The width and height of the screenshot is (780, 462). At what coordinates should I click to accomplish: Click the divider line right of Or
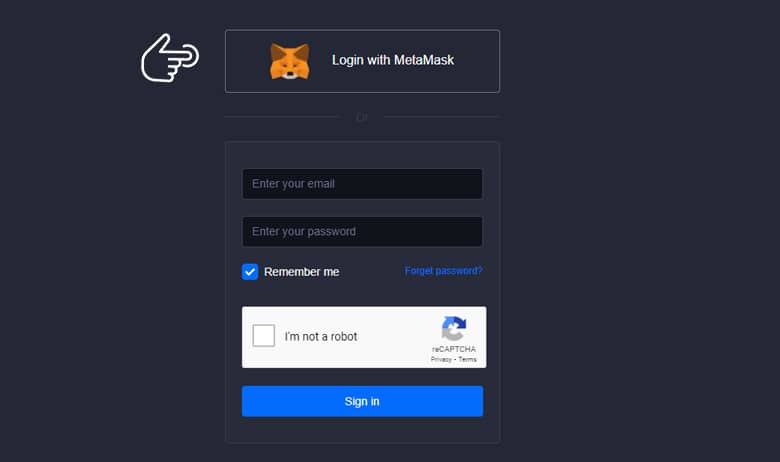point(441,117)
